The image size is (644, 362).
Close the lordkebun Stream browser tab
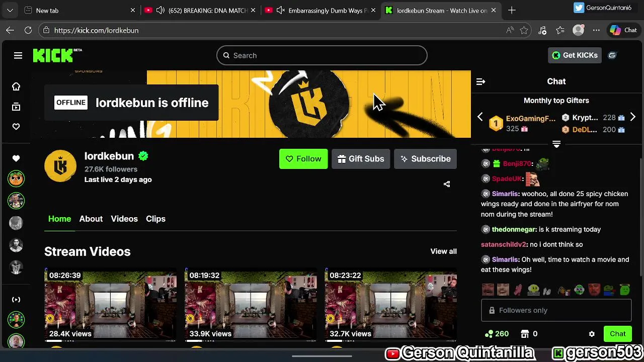coord(494,10)
